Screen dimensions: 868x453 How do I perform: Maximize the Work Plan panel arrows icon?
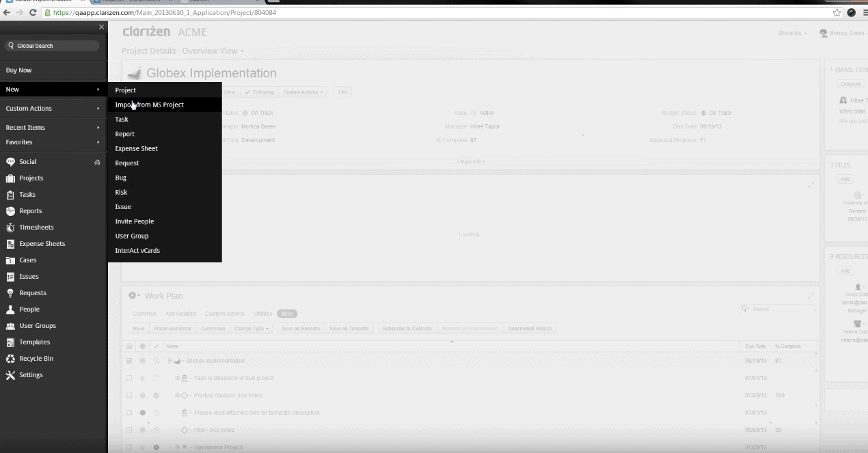click(811, 296)
